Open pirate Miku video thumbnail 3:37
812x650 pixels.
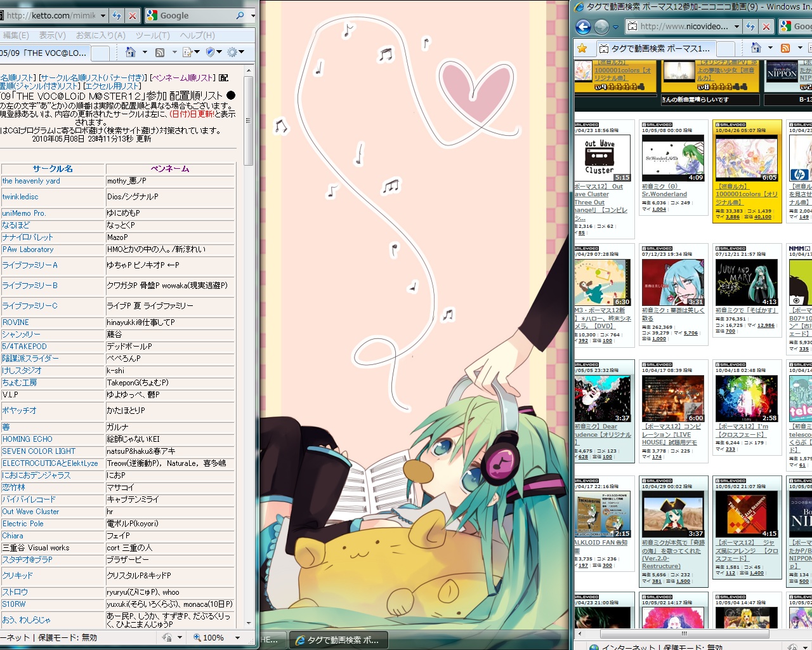click(x=673, y=514)
